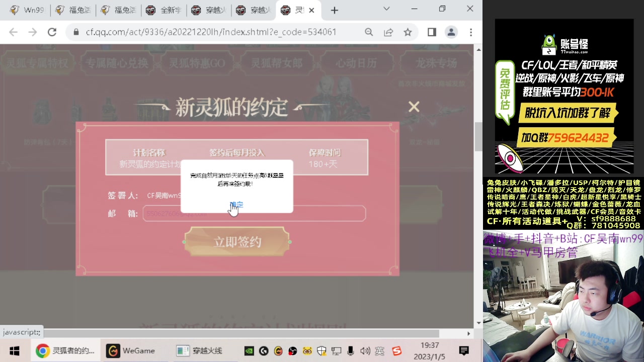Open the 灵狐专属特权 navigation tab
Screen dimensions: 644x362
click(x=38, y=63)
